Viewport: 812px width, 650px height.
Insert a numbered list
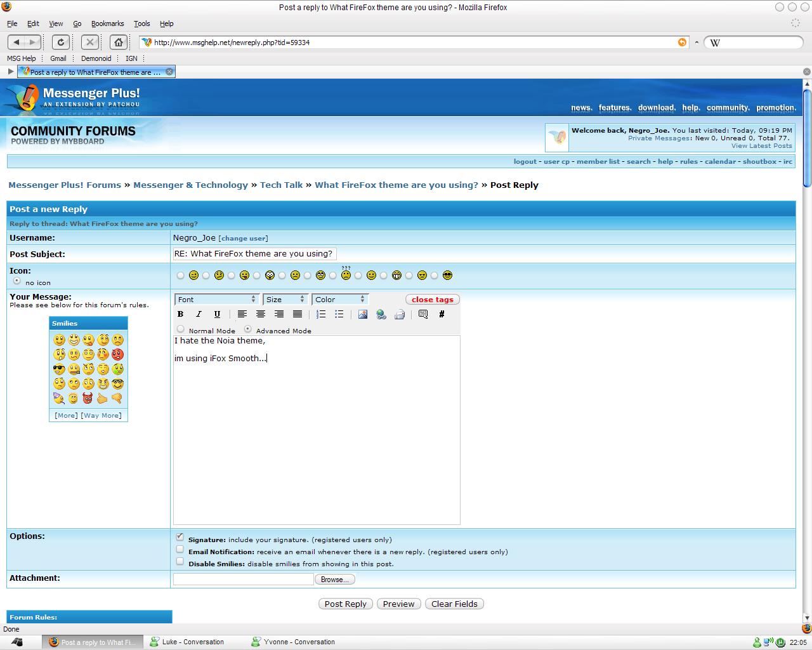(321, 314)
